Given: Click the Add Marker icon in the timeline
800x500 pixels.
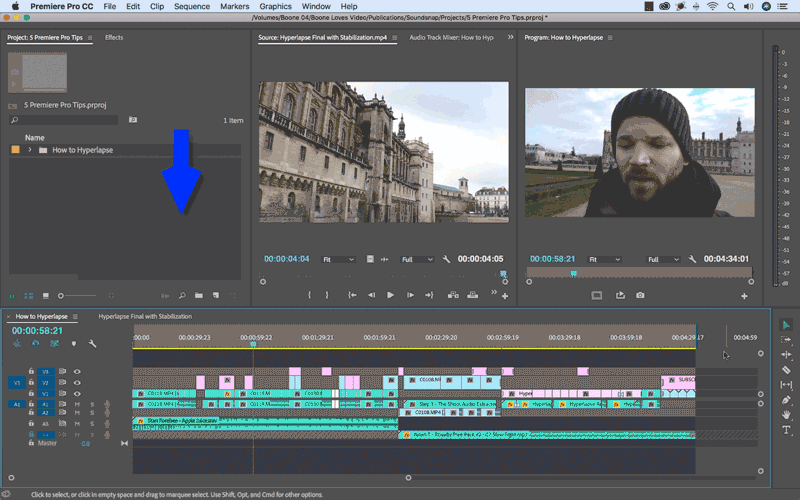Looking at the screenshot, I should [73, 344].
